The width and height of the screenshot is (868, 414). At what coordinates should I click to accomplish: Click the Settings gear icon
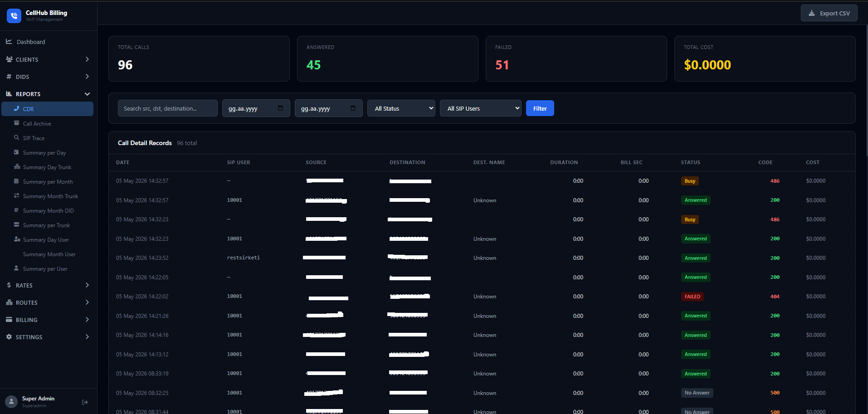[x=9, y=337]
